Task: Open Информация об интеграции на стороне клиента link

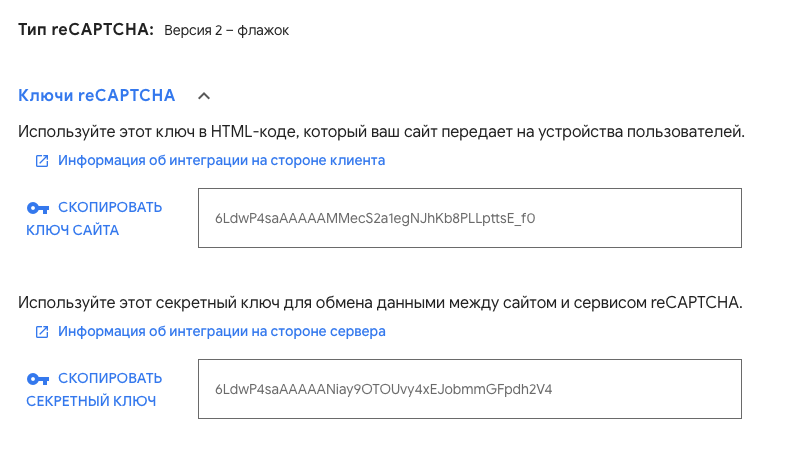Action: pyautogui.click(x=222, y=160)
